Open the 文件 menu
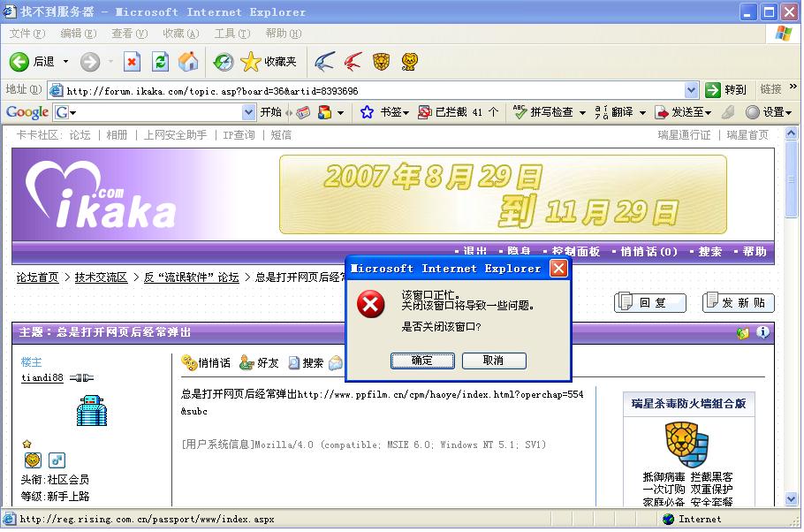The height and width of the screenshot is (532, 804). click(x=27, y=34)
